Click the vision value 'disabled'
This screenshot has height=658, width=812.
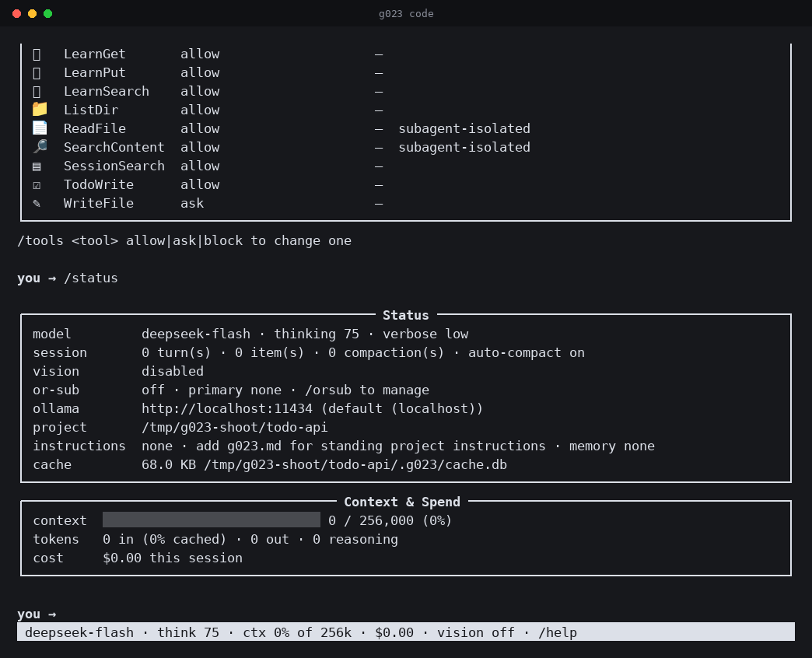pyautogui.click(x=173, y=371)
